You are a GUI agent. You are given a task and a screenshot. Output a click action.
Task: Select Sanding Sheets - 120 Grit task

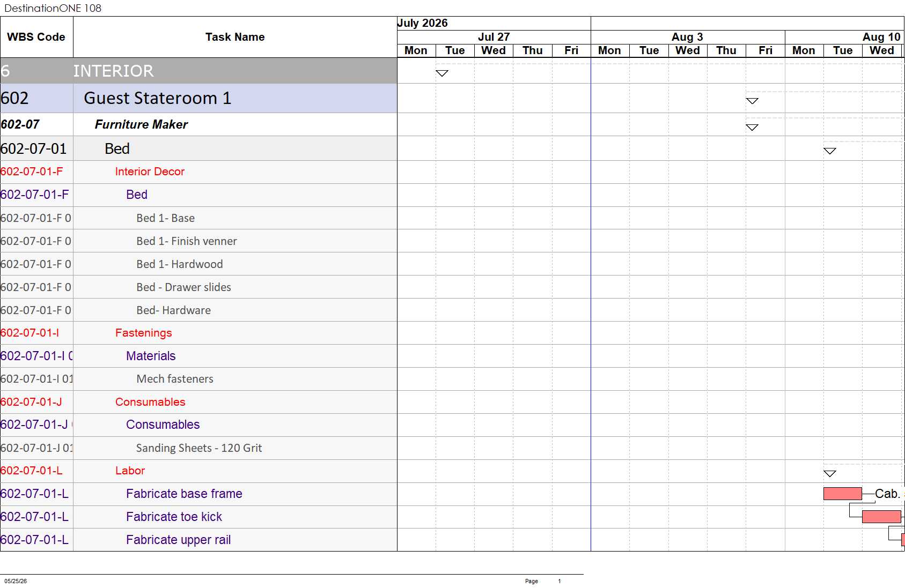coord(199,448)
